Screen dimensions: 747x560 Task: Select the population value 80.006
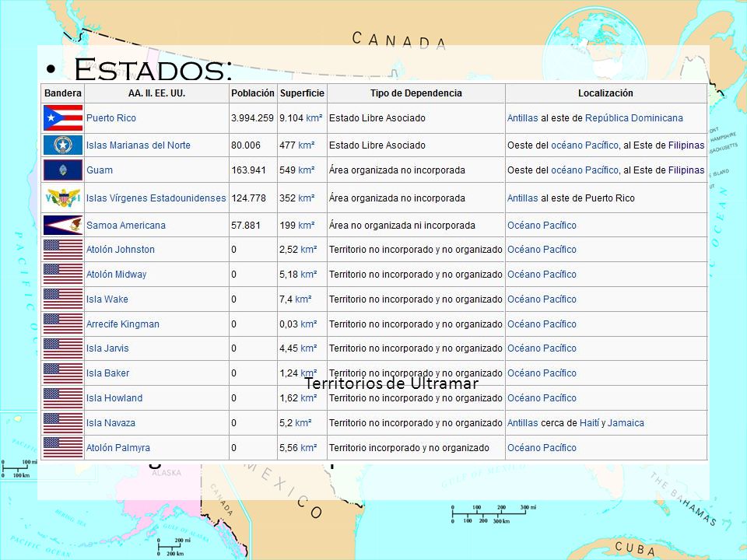pos(246,145)
